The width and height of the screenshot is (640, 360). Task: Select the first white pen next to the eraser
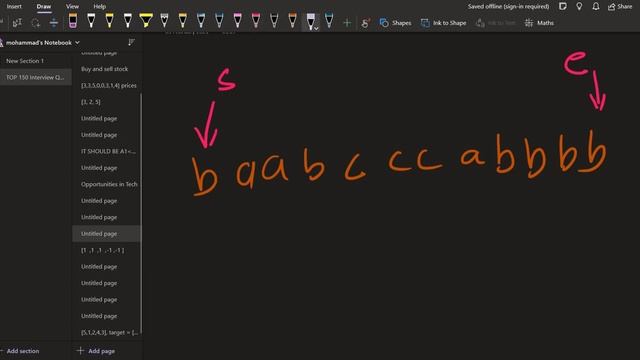point(91,20)
